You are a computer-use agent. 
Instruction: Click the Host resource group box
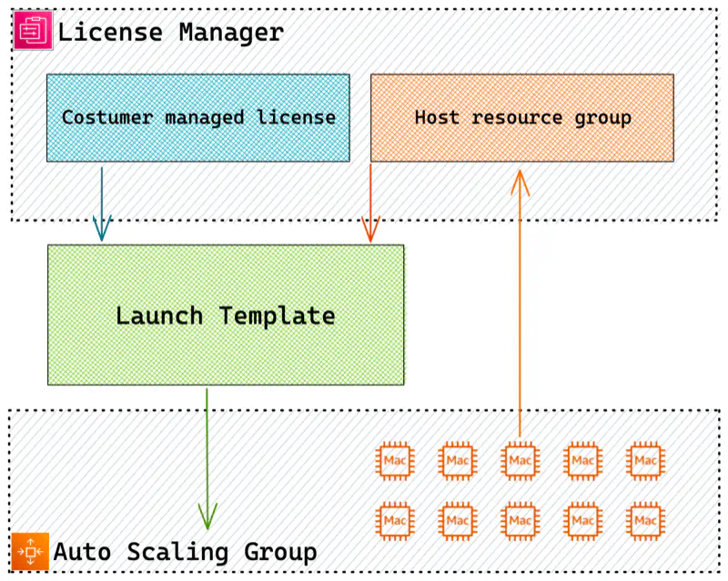tap(521, 117)
